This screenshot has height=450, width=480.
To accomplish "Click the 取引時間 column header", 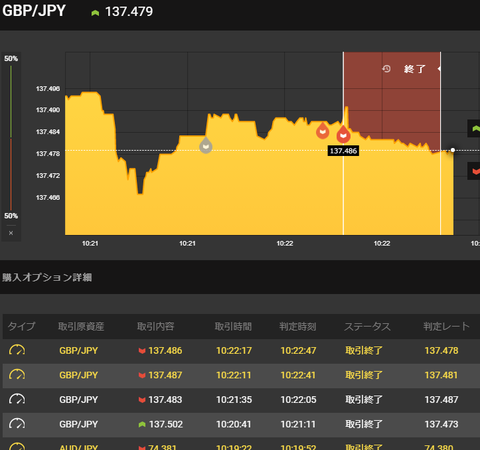I will point(233,326).
